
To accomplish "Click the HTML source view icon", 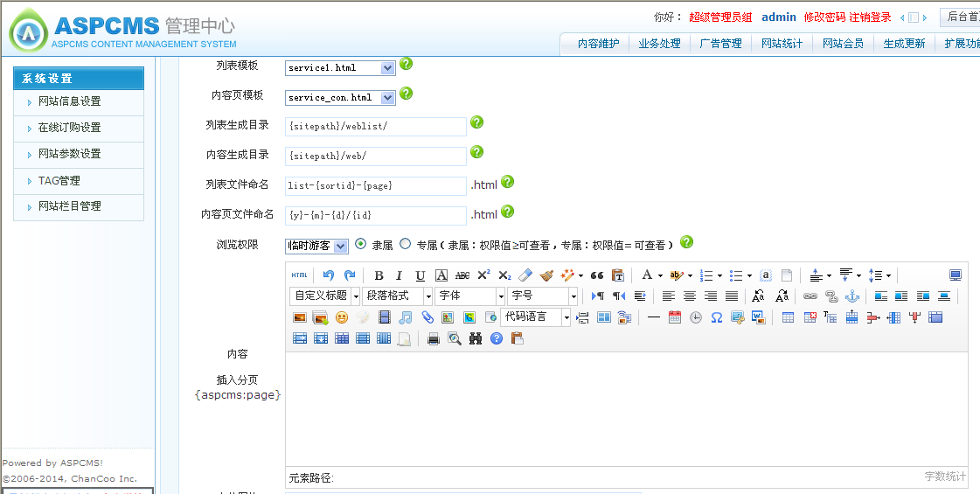I will tap(299, 275).
